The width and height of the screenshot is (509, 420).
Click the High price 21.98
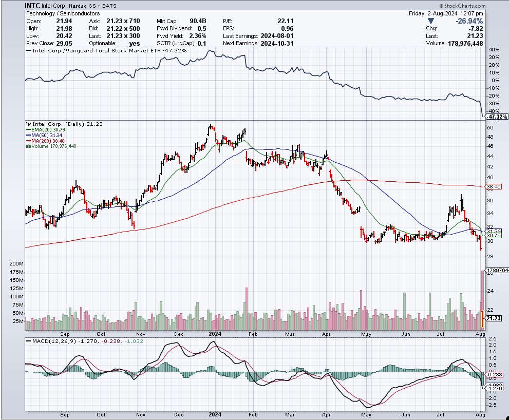pyautogui.click(x=64, y=29)
